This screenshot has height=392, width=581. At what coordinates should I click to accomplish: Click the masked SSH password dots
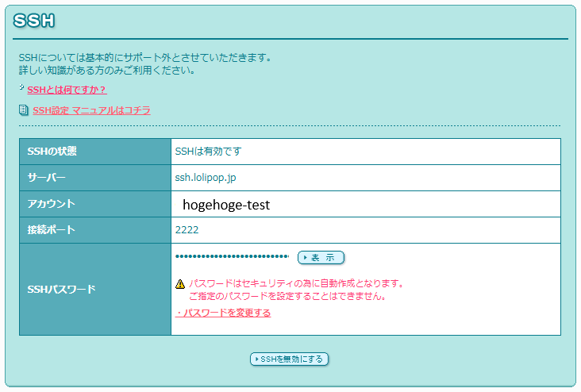[232, 257]
